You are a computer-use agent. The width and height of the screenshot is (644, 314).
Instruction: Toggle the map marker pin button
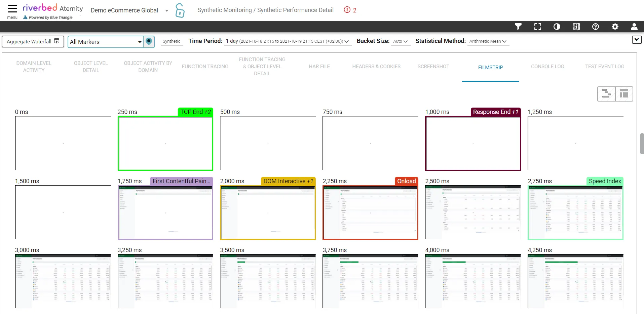tap(149, 42)
